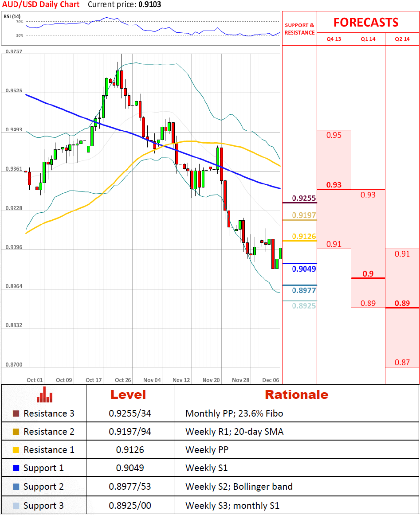Select the 0.8977 support level marker
The width and height of the screenshot is (420, 515).
pyautogui.click(x=304, y=290)
